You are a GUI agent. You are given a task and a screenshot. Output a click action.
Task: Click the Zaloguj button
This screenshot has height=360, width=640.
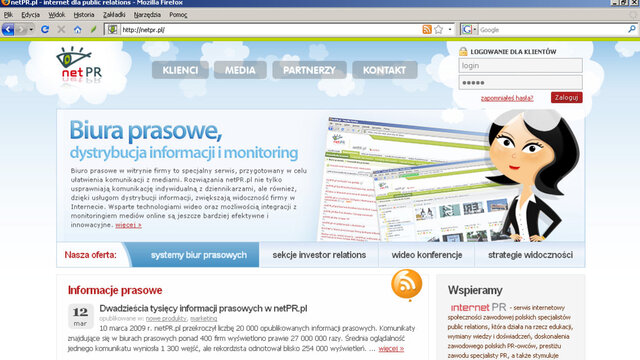567,98
